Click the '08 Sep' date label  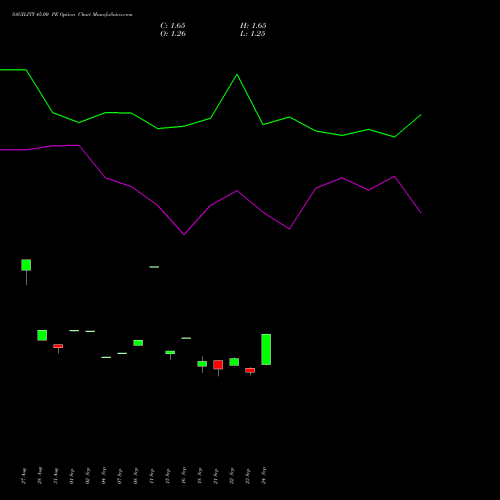click(x=136, y=476)
